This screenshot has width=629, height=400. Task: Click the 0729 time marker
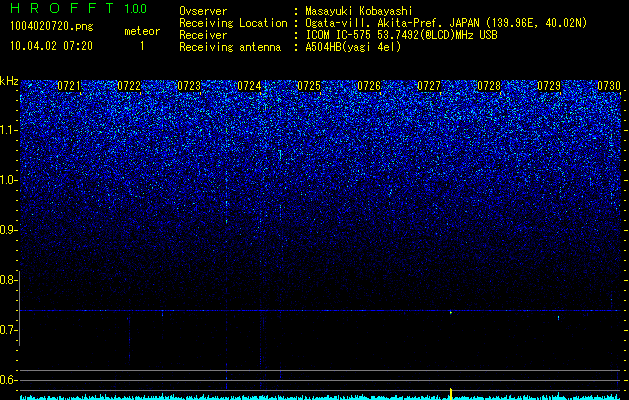tap(549, 86)
